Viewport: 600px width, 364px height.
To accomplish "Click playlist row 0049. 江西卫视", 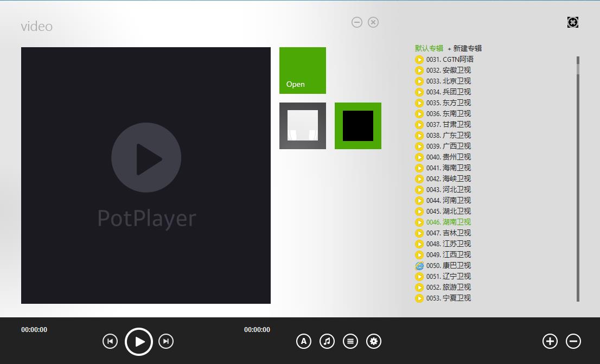I will point(443,254).
